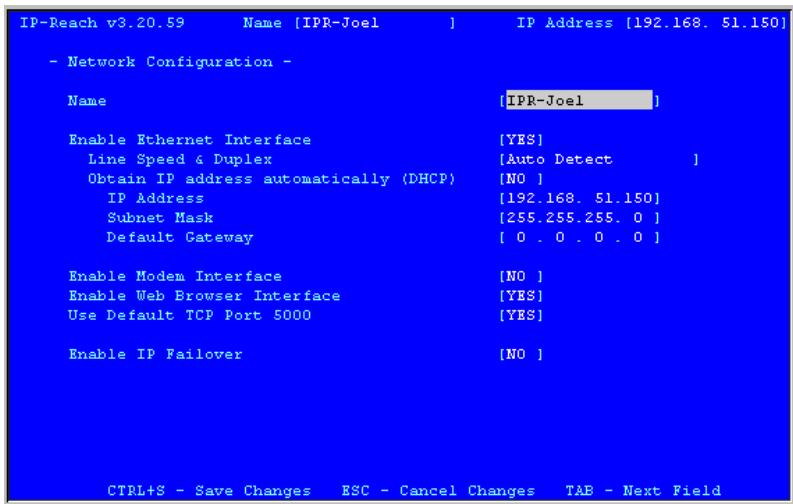Click the Name label above Enable Ethernet
Image resolution: width=793 pixels, height=504 pixels.
tap(87, 101)
